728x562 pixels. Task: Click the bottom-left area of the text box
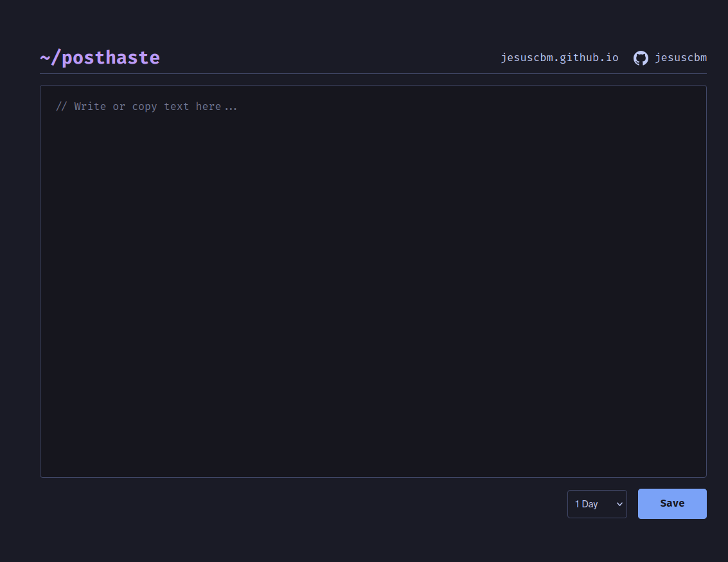(51, 466)
